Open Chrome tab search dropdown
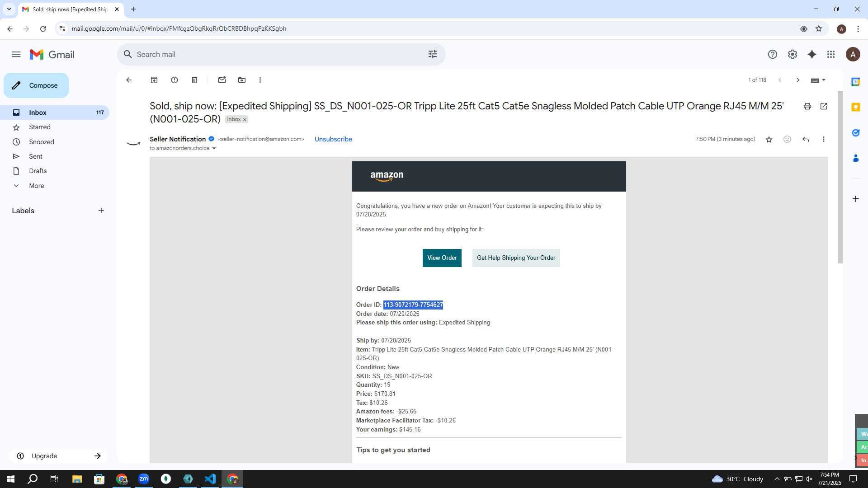 [x=9, y=9]
